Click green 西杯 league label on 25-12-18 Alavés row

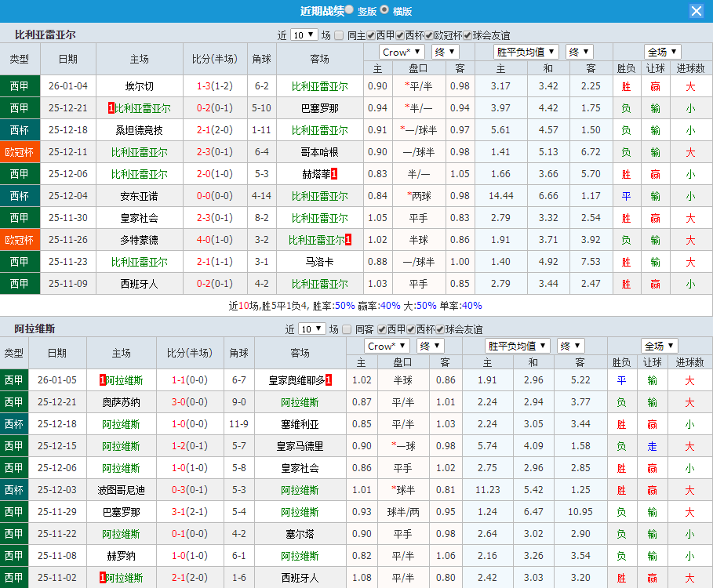[x=13, y=423]
